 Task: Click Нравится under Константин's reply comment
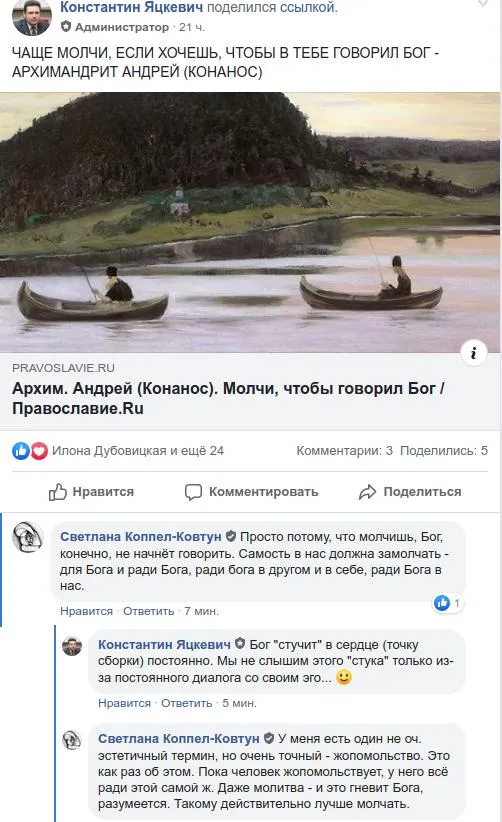point(124,704)
